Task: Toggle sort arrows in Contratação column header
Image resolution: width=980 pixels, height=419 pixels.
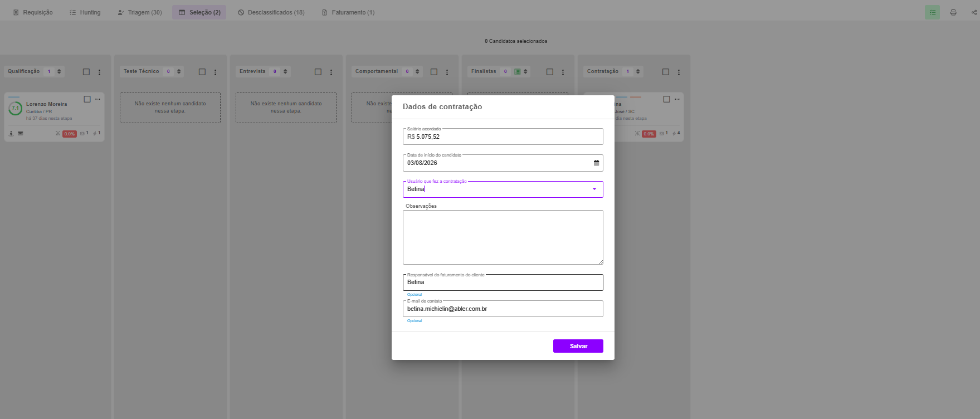Action: click(638, 71)
